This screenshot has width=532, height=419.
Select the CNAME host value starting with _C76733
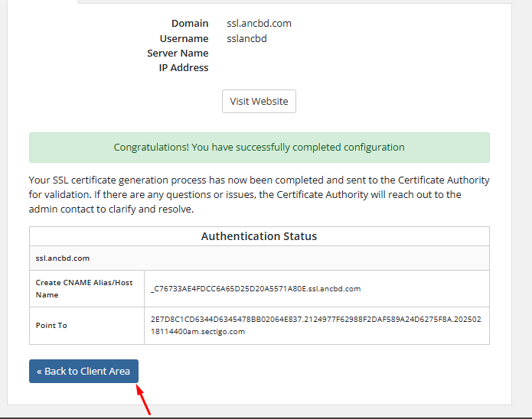[x=256, y=288]
